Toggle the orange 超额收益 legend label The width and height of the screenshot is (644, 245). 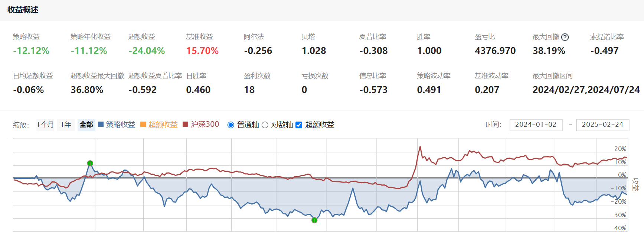163,125
